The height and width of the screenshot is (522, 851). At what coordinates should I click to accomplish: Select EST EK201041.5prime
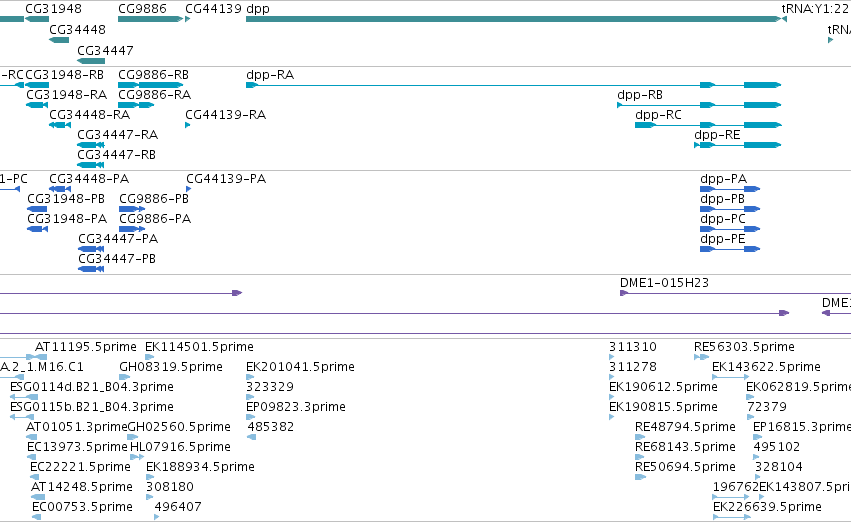coord(250,378)
